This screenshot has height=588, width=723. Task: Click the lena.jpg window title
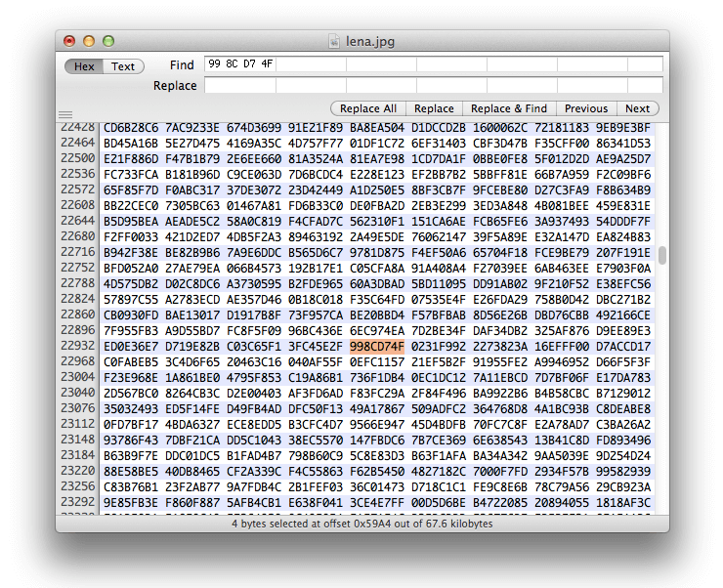(x=370, y=41)
